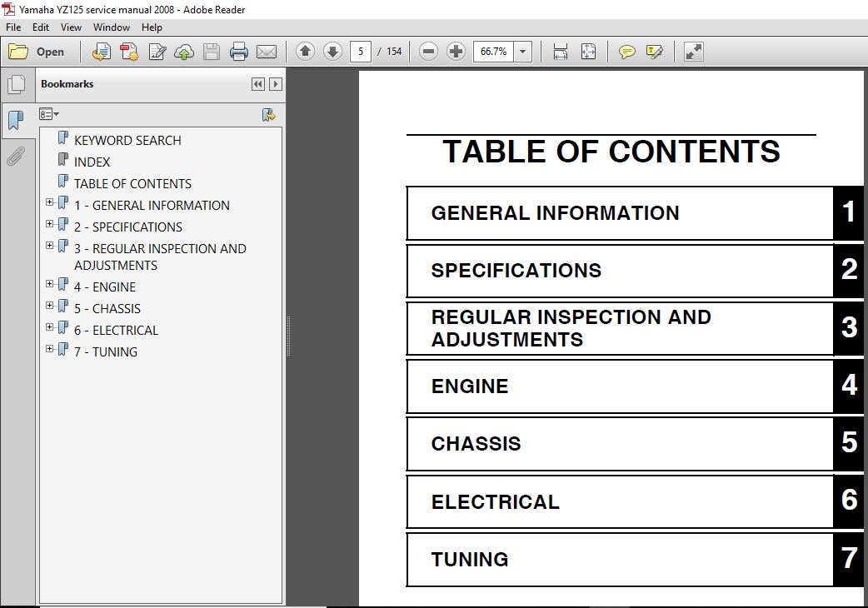This screenshot has width=868, height=608.
Task: Add a sticky note comment
Action: [626, 52]
